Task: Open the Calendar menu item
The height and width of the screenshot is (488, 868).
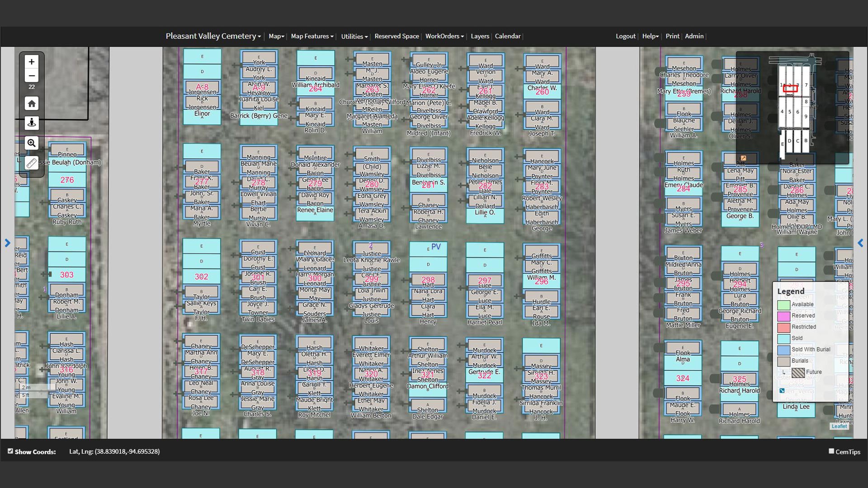Action: click(507, 36)
